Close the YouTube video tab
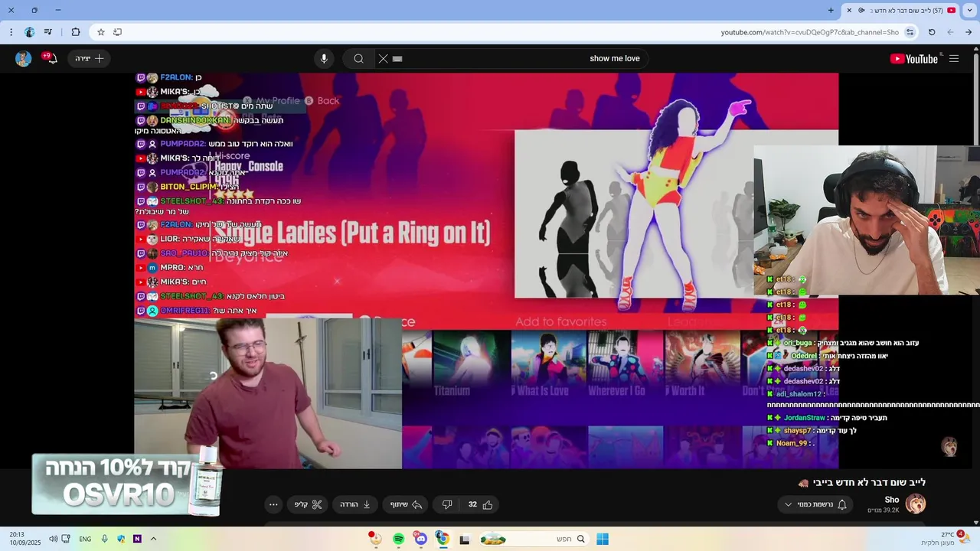Screen dimensions: 980x551 [848, 11]
